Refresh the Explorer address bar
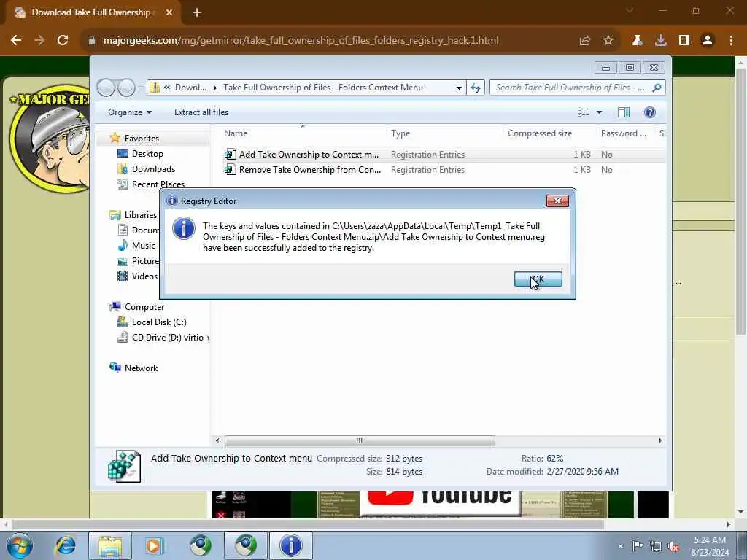 [476, 87]
